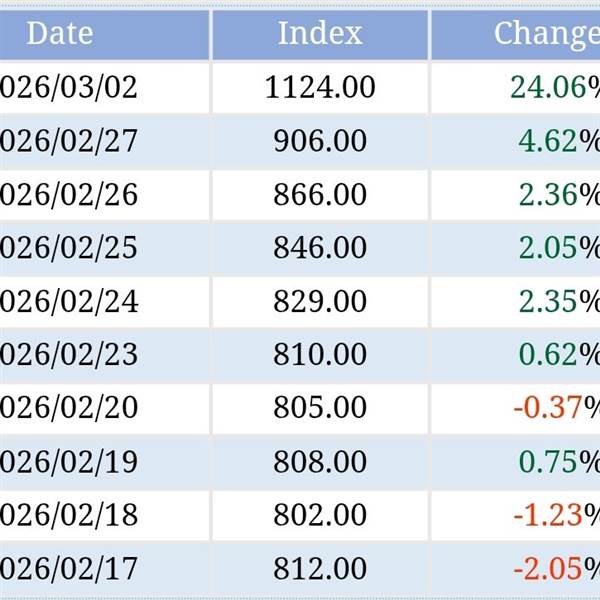Click the Index column header

(320, 33)
